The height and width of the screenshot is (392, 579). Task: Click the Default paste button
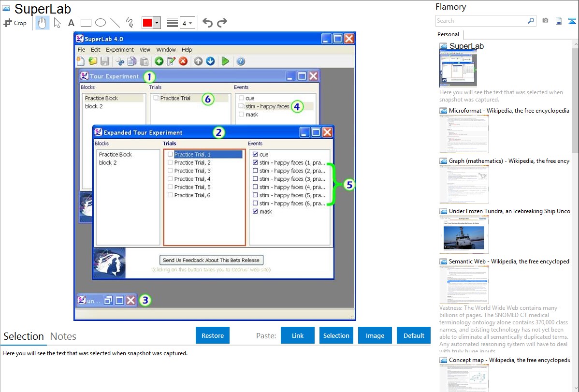[414, 335]
